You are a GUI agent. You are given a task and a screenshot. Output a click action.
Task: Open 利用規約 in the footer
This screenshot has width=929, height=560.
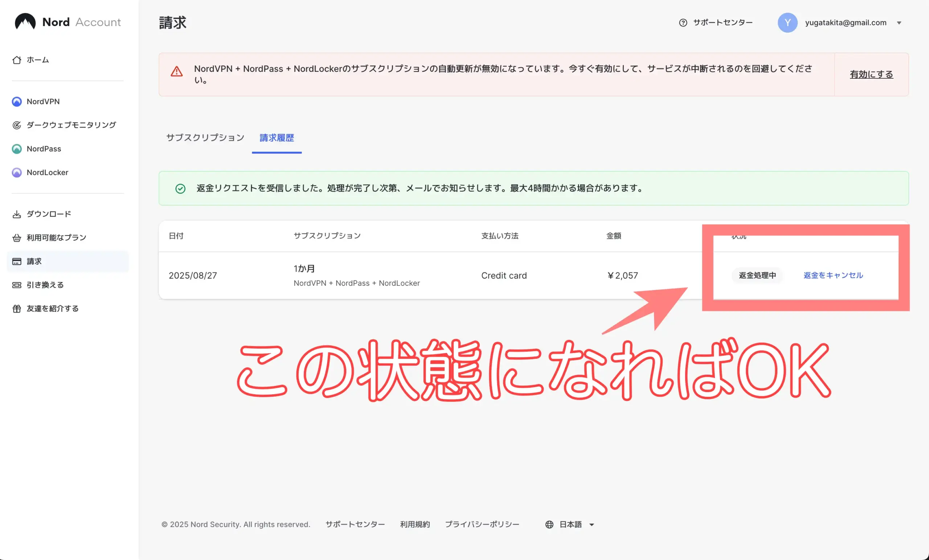coord(415,524)
